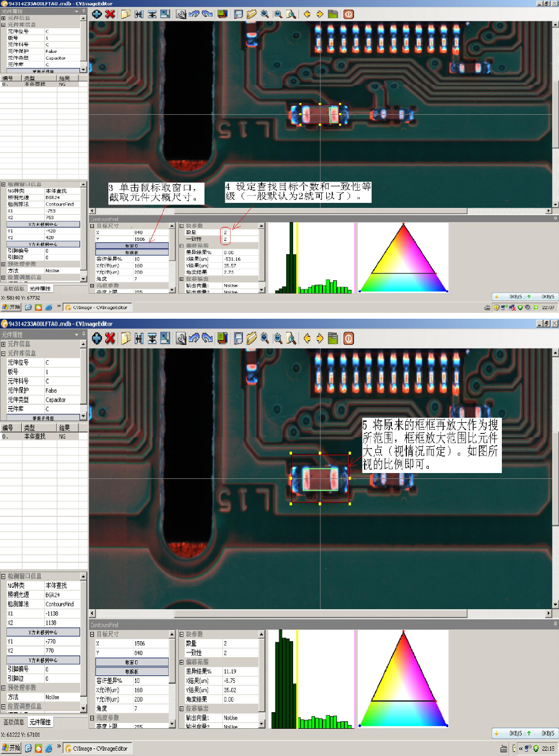Click the undo arrow icon in upper window toolbar
The image size is (559, 756).
pyautogui.click(x=194, y=14)
